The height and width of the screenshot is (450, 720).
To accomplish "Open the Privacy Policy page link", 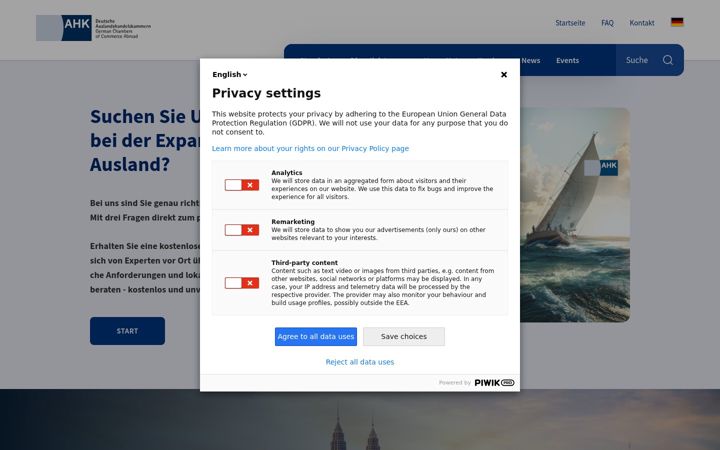I will 310,148.
